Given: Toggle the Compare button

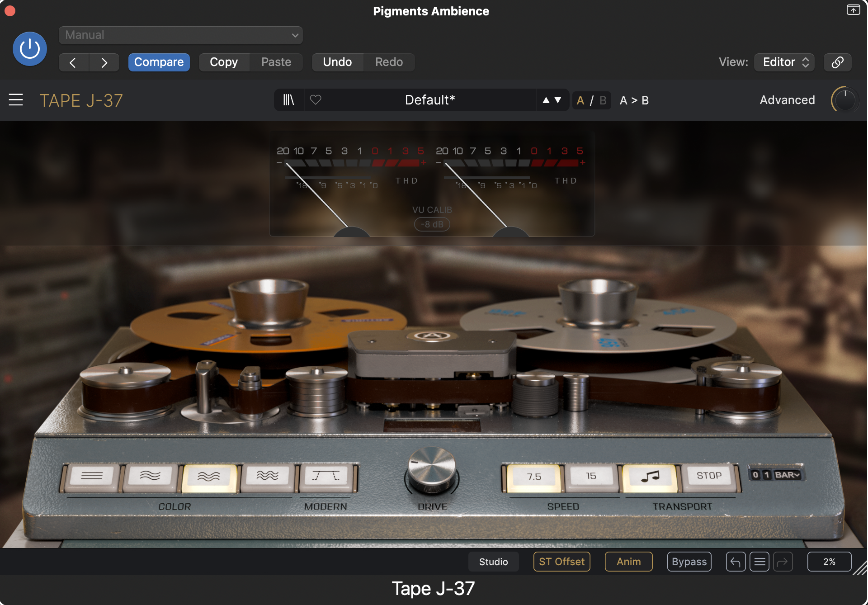Looking at the screenshot, I should (x=159, y=62).
